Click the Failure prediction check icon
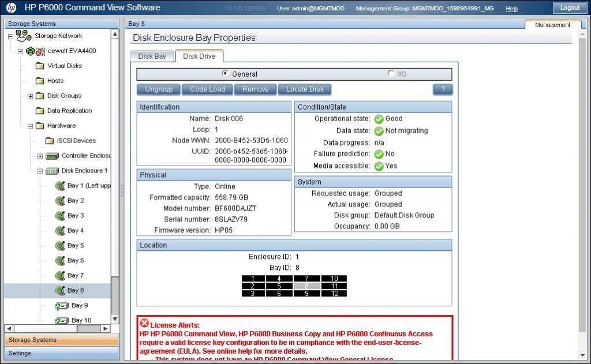 pyautogui.click(x=379, y=154)
